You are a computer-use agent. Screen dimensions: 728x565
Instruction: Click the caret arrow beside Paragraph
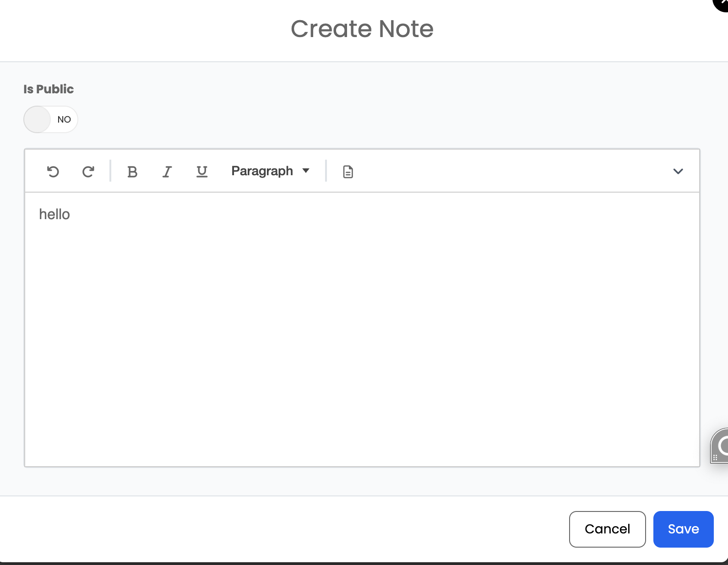[x=306, y=171]
